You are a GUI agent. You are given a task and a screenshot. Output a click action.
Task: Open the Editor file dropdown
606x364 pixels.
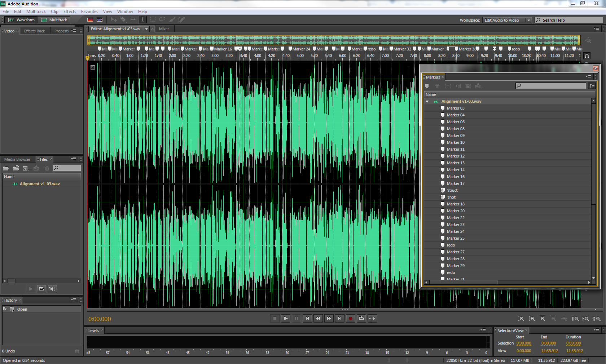pyautogui.click(x=146, y=29)
